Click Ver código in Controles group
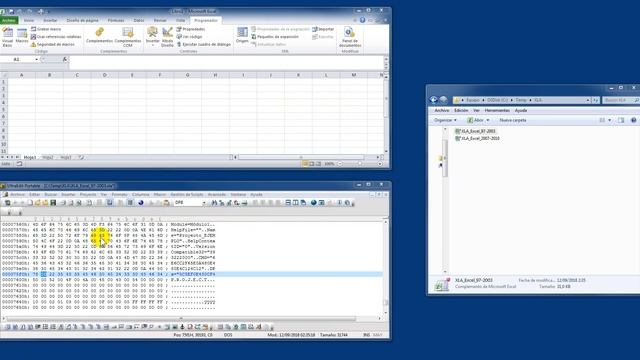The image size is (640, 360). (189, 37)
